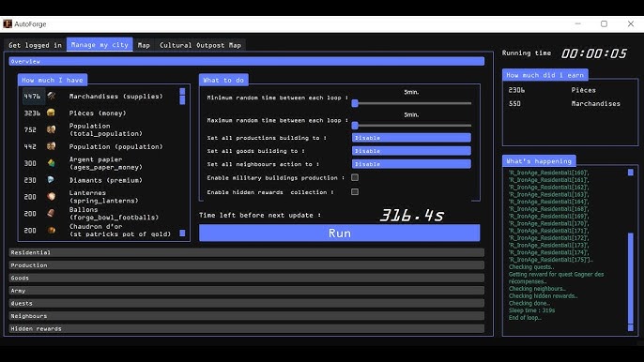
Task: Click the 4476 Marchandises value
Action: click(32, 96)
